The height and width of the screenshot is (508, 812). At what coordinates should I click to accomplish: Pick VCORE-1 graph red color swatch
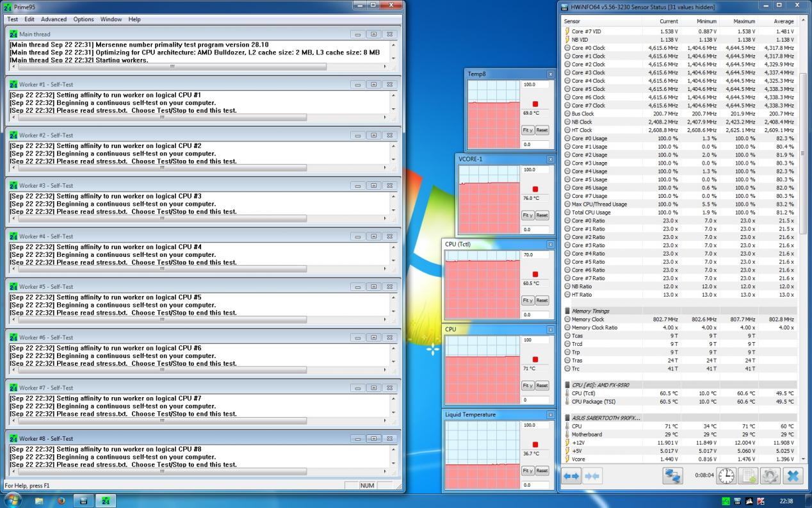coord(535,189)
